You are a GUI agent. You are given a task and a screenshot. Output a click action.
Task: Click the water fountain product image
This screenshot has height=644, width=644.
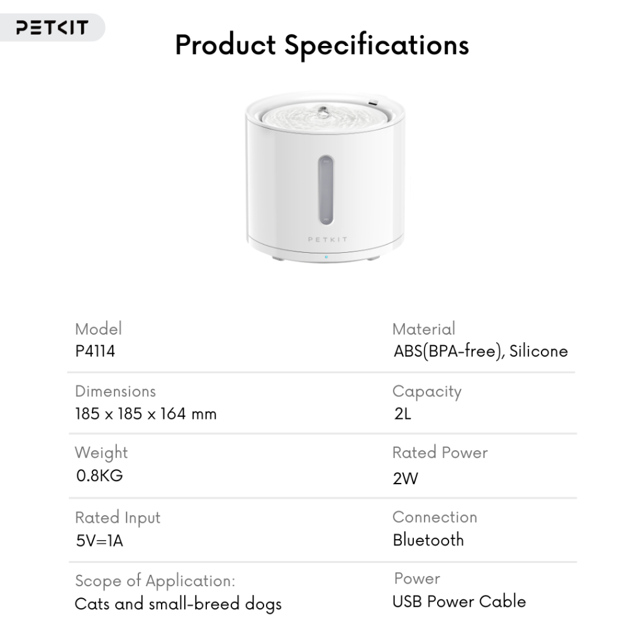325,177
